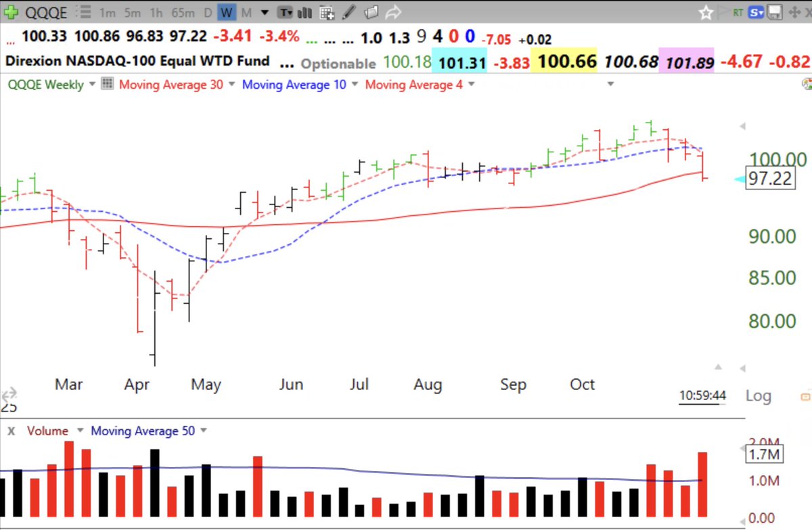Click the double-arrow expand icon on the time axis

pyautogui.click(x=8, y=394)
